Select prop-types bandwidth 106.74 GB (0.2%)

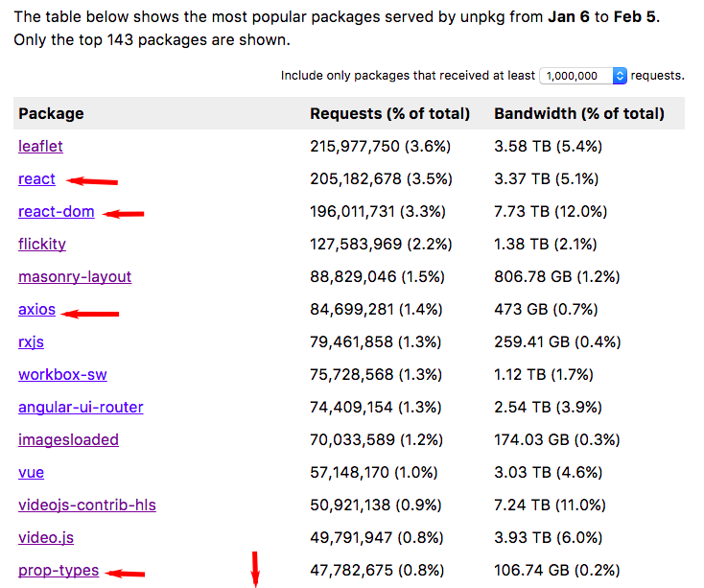tap(557, 570)
